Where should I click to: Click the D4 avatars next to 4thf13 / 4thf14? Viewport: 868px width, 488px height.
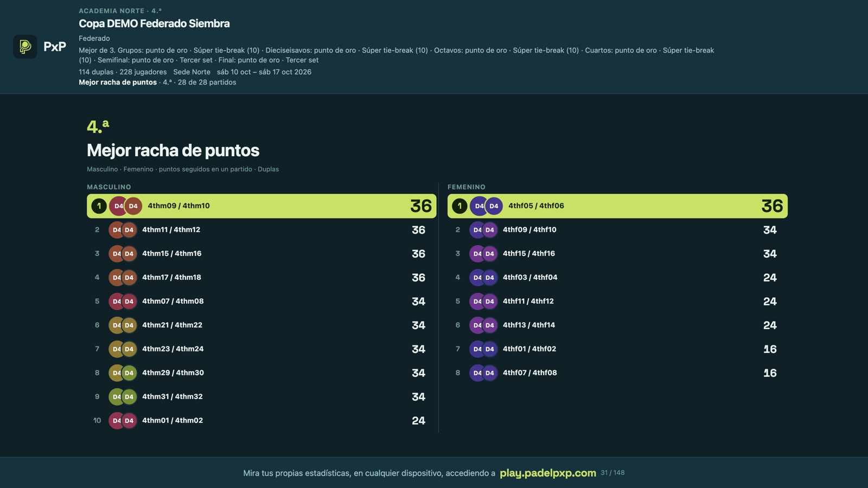point(483,325)
